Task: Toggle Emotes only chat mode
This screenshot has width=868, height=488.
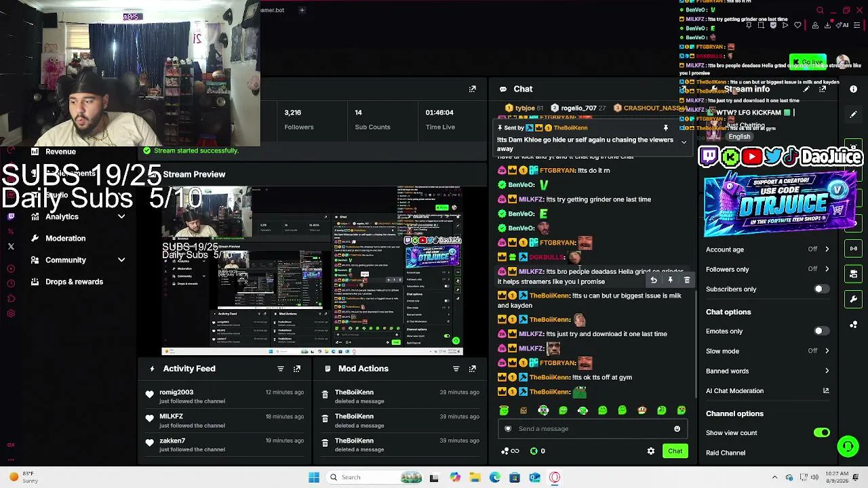Action: [x=821, y=331]
